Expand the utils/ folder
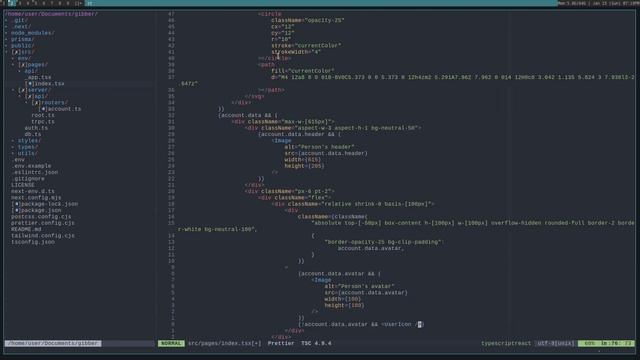The height and width of the screenshot is (360, 640). (28, 153)
